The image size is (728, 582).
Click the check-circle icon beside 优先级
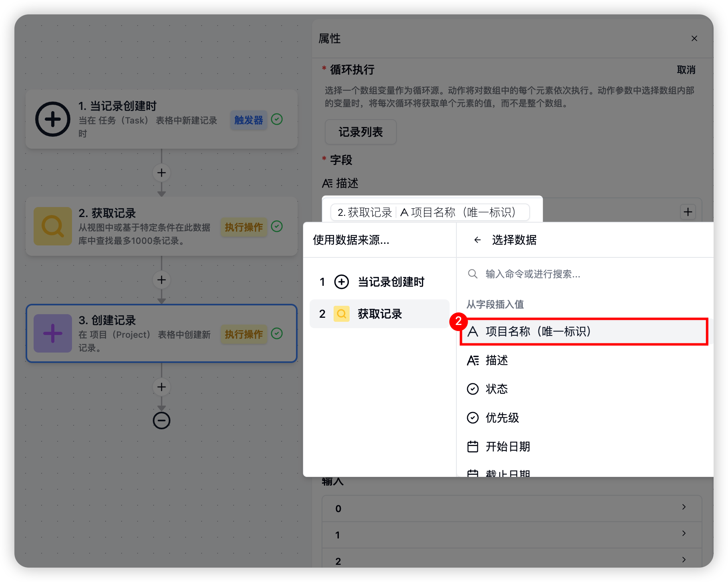(473, 418)
